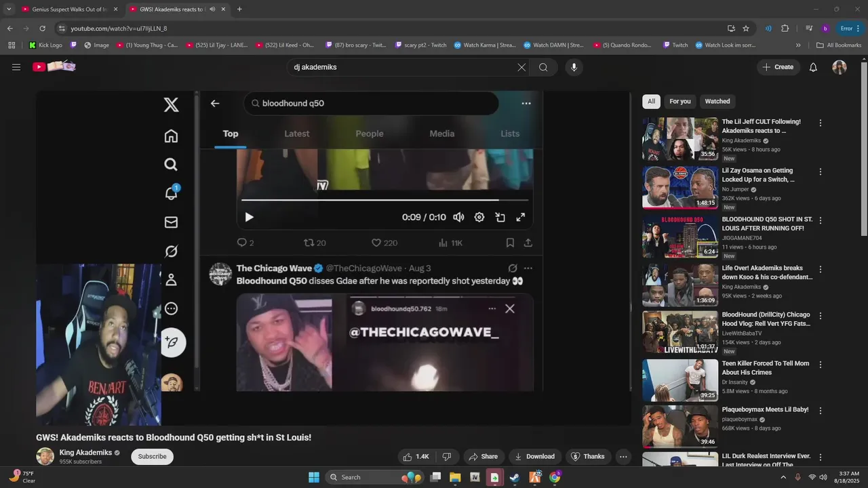This screenshot has height=488, width=868.
Task: Open YouTube notifications bell
Action: (x=813, y=67)
